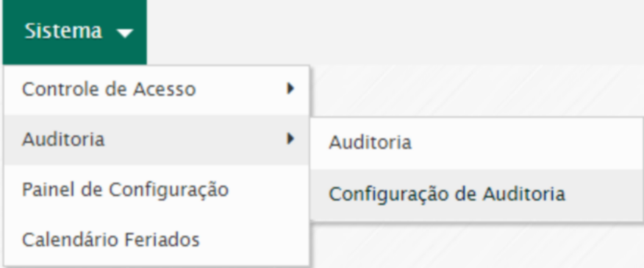
Task: Click the white triangle beside Sistema
Action: pyautogui.click(x=125, y=33)
